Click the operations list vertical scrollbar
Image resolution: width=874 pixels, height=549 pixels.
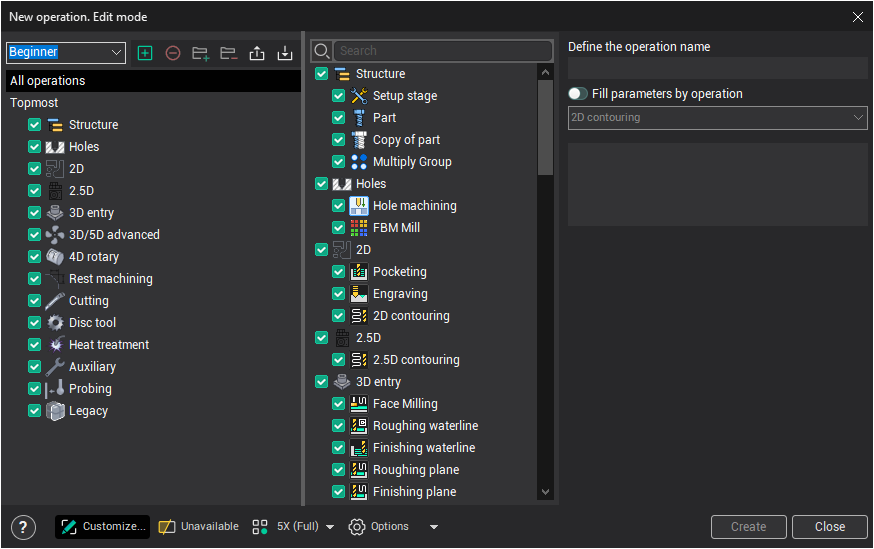click(545, 130)
